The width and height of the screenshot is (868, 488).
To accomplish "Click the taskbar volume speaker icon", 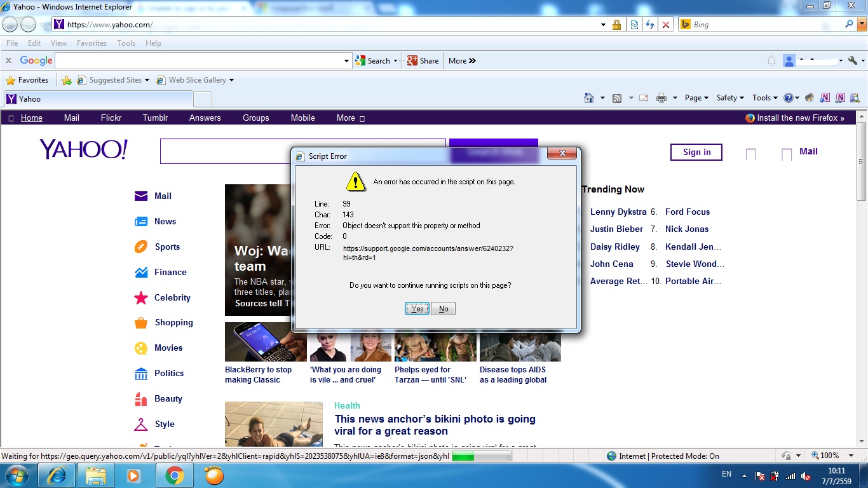I will [x=806, y=476].
